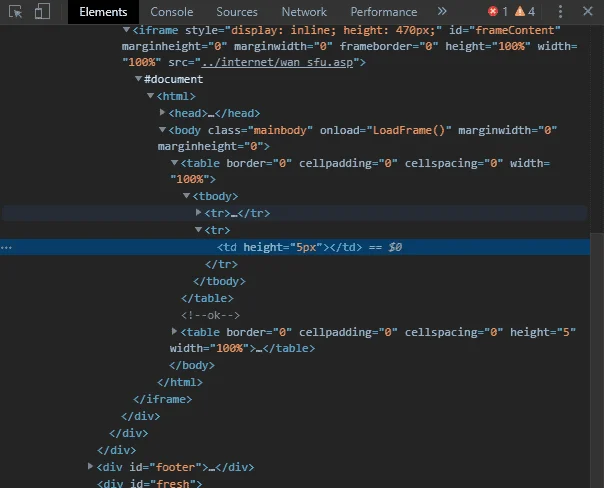Collapse the first table node with width 100%
The height and width of the screenshot is (488, 604).
tap(174, 163)
